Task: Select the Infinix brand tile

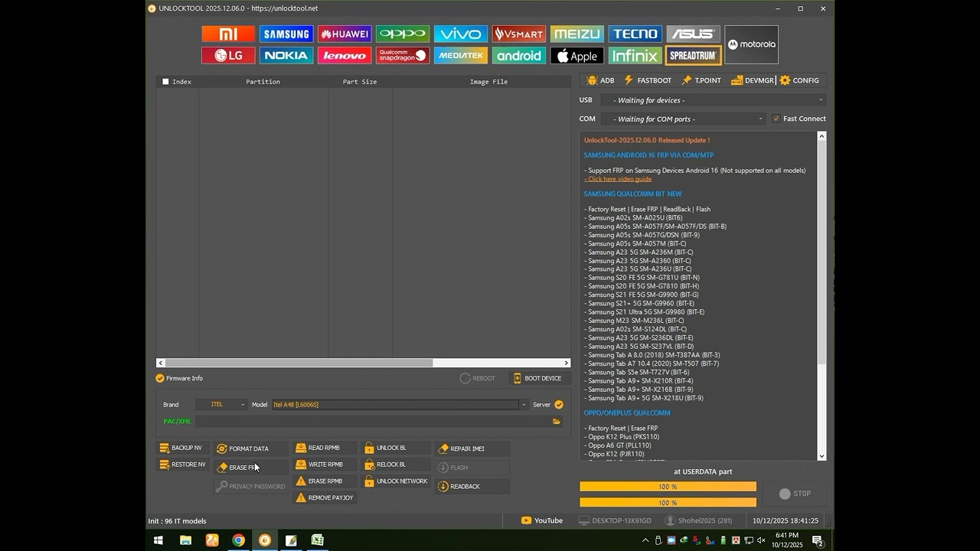Action: (635, 55)
